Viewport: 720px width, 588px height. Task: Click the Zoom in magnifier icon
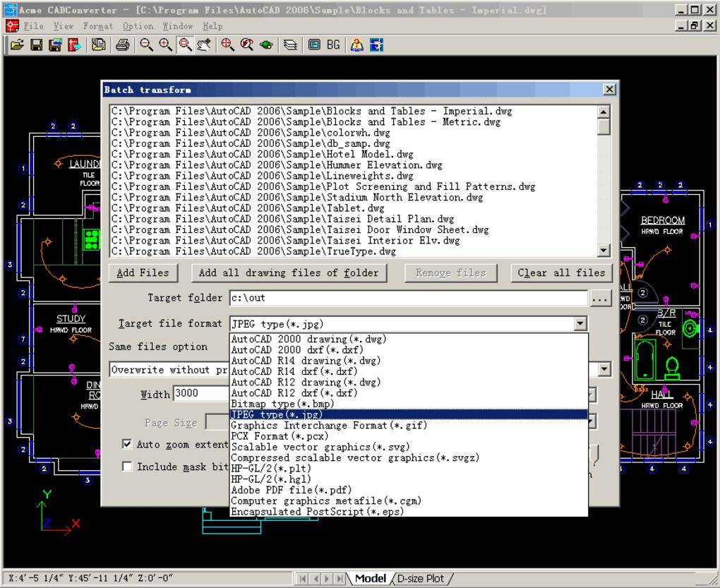(165, 44)
